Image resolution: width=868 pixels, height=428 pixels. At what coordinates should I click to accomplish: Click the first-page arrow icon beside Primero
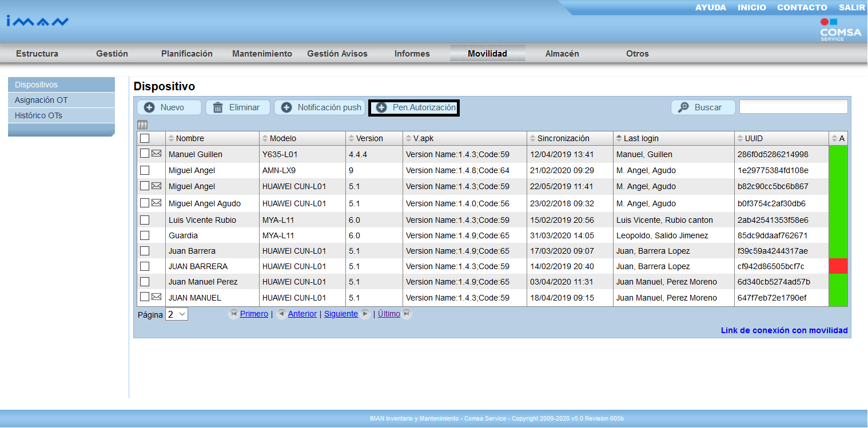pos(233,314)
